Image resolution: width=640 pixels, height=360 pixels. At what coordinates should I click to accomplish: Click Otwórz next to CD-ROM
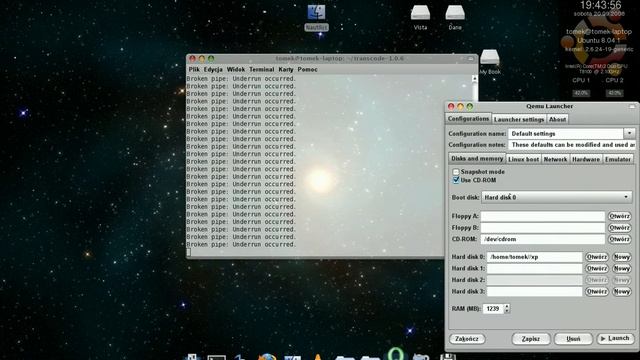[x=619, y=239]
